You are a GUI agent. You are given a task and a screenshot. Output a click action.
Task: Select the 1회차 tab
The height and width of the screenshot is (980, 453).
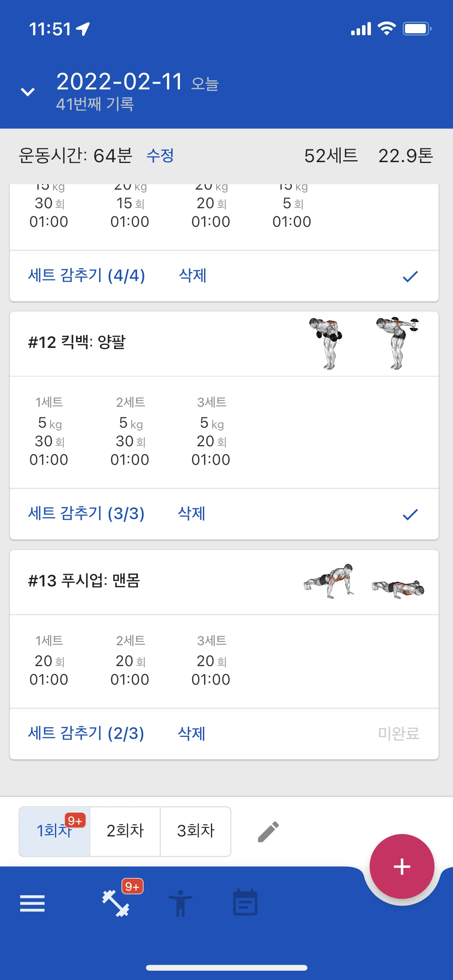54,831
